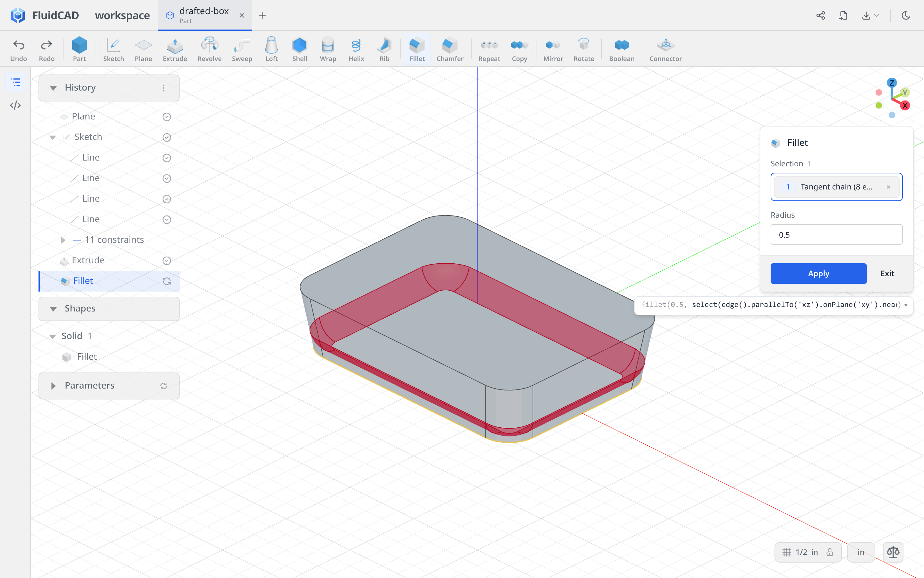The width and height of the screenshot is (924, 578).
Task: Collapse the History panel
Action: [53, 88]
